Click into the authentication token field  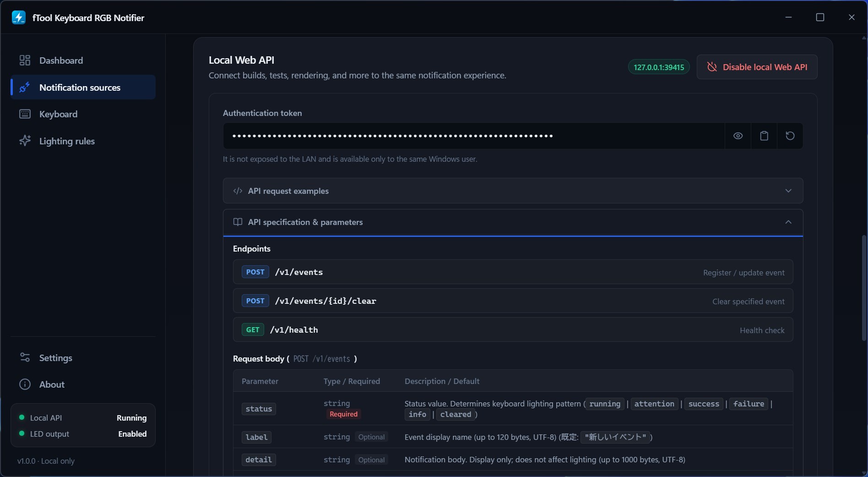[474, 136]
